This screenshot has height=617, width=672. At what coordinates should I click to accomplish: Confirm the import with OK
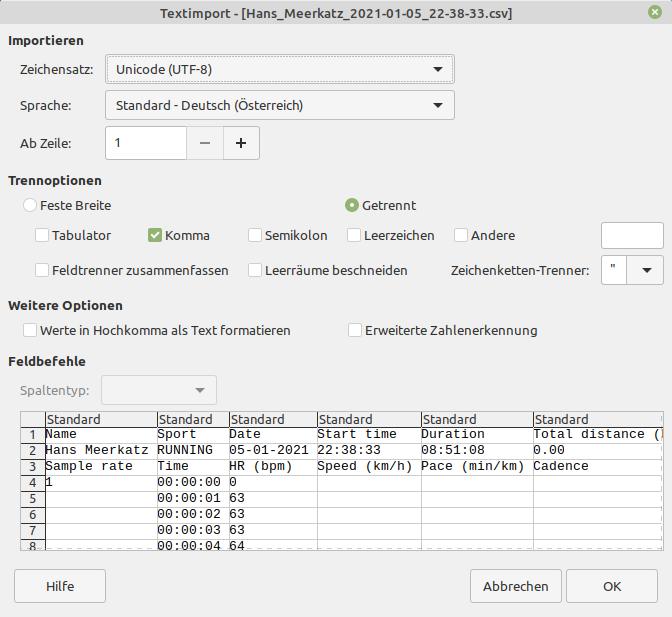(612, 586)
